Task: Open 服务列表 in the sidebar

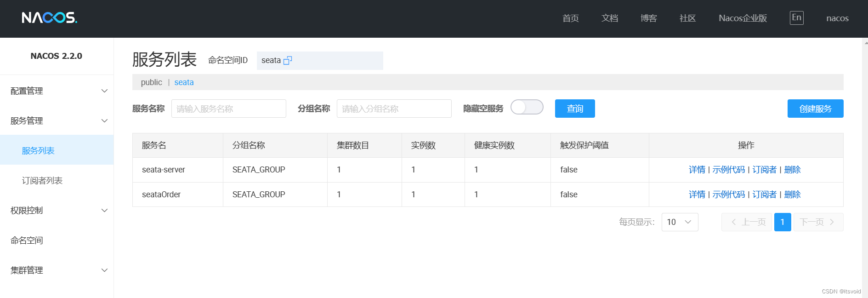Action: click(x=38, y=150)
